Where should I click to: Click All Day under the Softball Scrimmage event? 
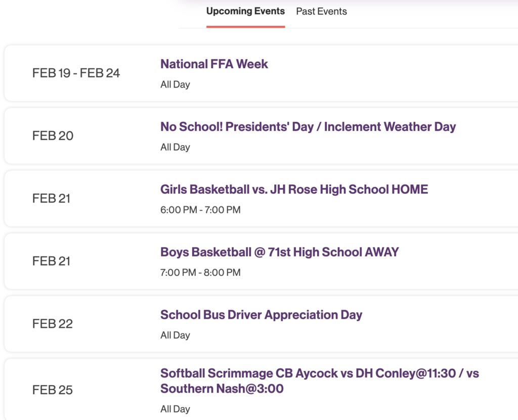(x=175, y=409)
